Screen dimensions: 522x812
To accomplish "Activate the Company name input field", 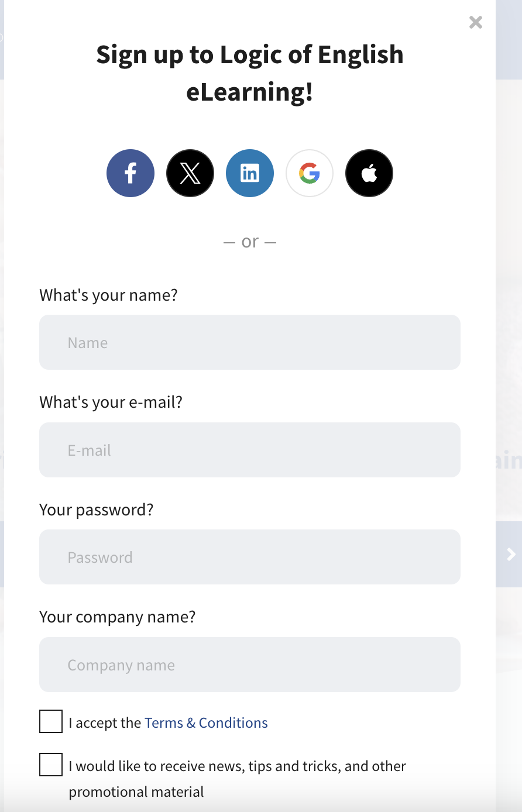I will [x=250, y=665].
